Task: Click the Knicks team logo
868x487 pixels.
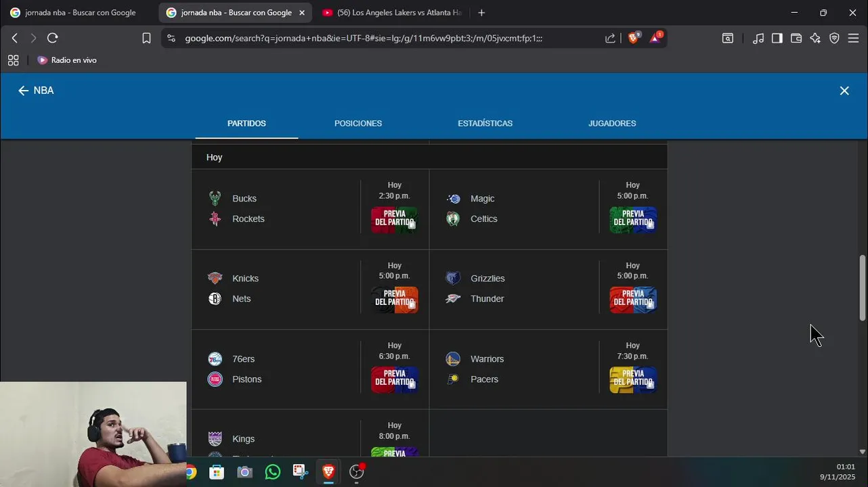Action: click(215, 278)
